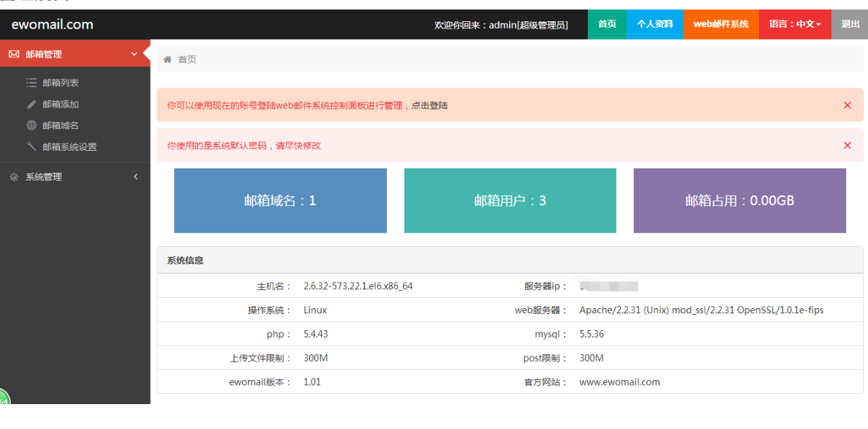Viewport: 868px width, 429px height.
Task: Click the ewomail.com logo text
Action: [x=53, y=24]
